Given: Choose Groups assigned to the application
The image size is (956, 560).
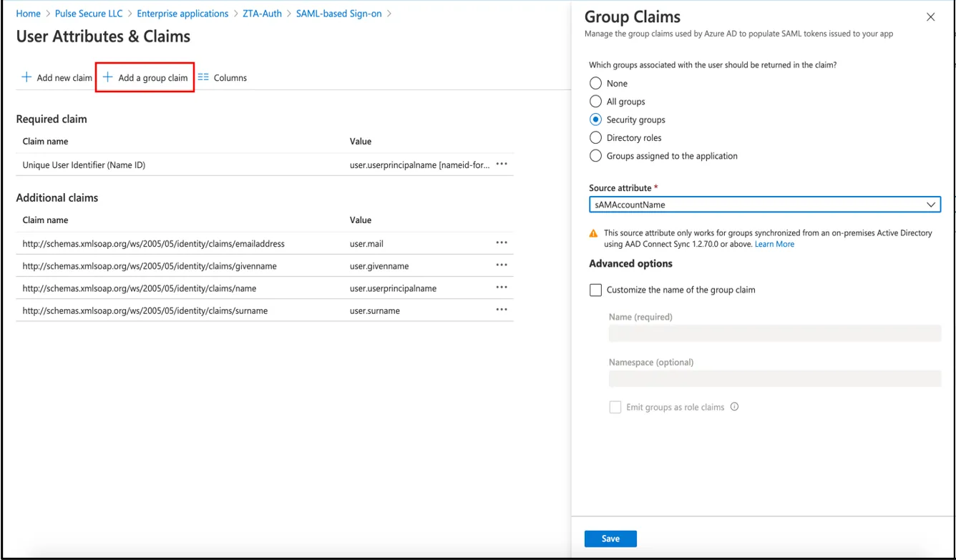Looking at the screenshot, I should point(595,156).
